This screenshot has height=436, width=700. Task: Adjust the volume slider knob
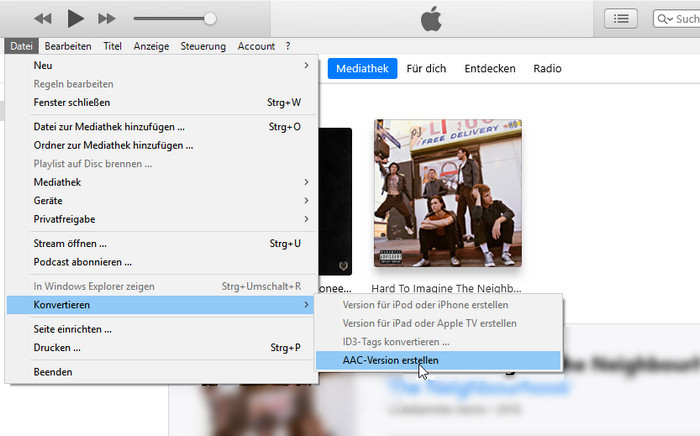pos(210,19)
